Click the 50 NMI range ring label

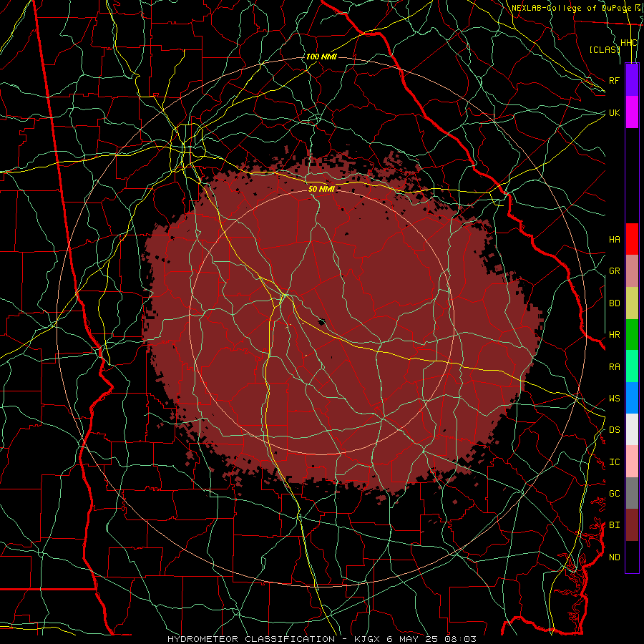[321, 189]
